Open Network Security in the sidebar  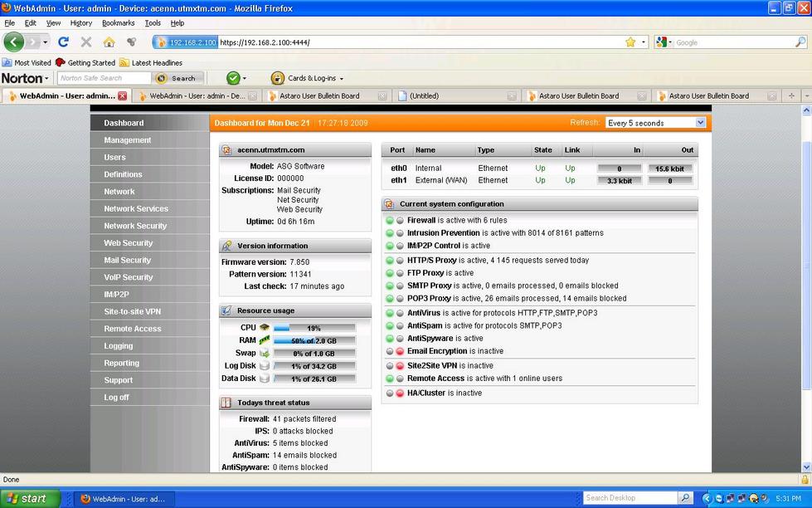point(135,226)
